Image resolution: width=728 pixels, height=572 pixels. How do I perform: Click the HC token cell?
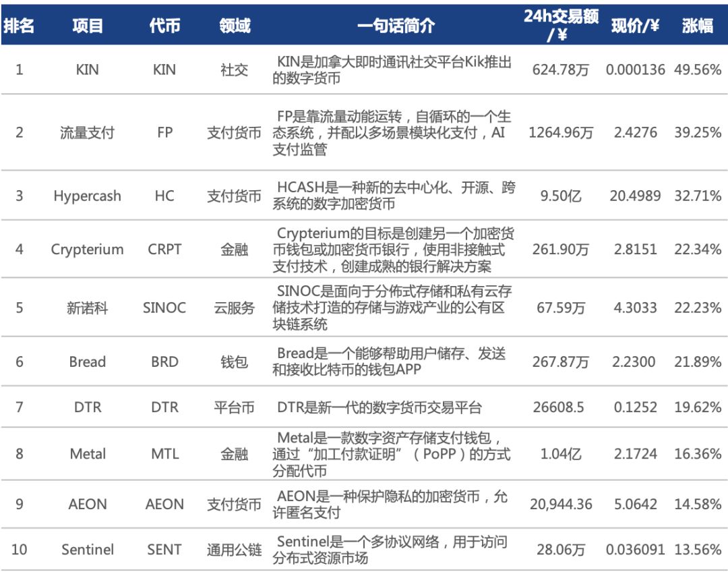click(x=164, y=196)
